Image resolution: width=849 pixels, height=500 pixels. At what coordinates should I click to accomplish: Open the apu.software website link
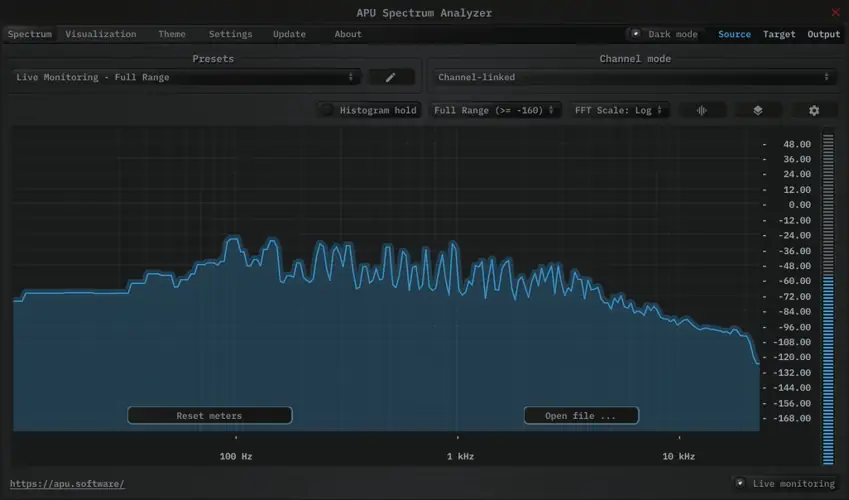[x=69, y=484]
